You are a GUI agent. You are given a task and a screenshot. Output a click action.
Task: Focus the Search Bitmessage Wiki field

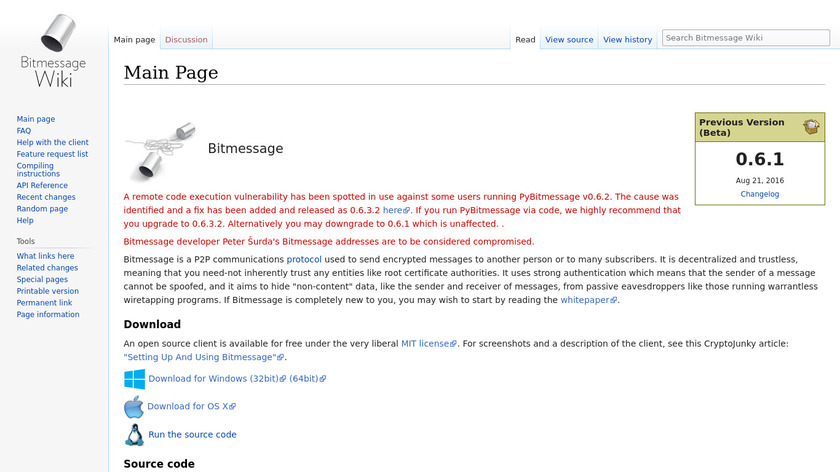(746, 38)
